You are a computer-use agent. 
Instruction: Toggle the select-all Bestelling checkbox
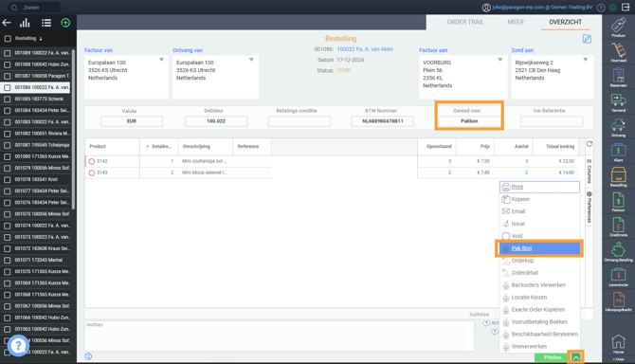(8, 39)
